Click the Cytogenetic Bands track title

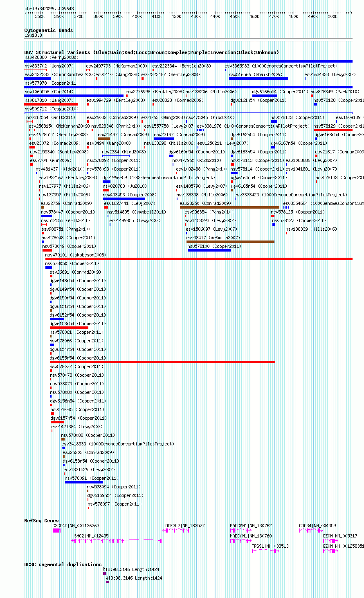(49, 30)
